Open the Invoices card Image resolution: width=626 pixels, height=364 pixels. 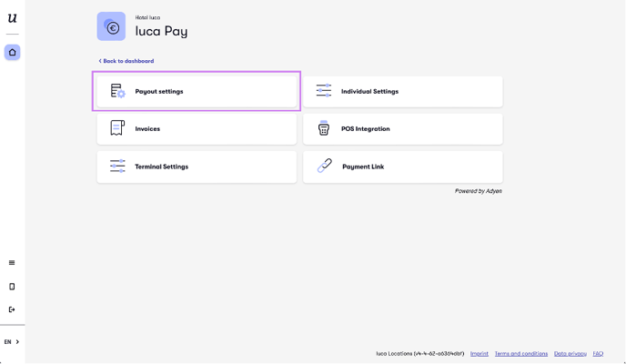point(197,129)
